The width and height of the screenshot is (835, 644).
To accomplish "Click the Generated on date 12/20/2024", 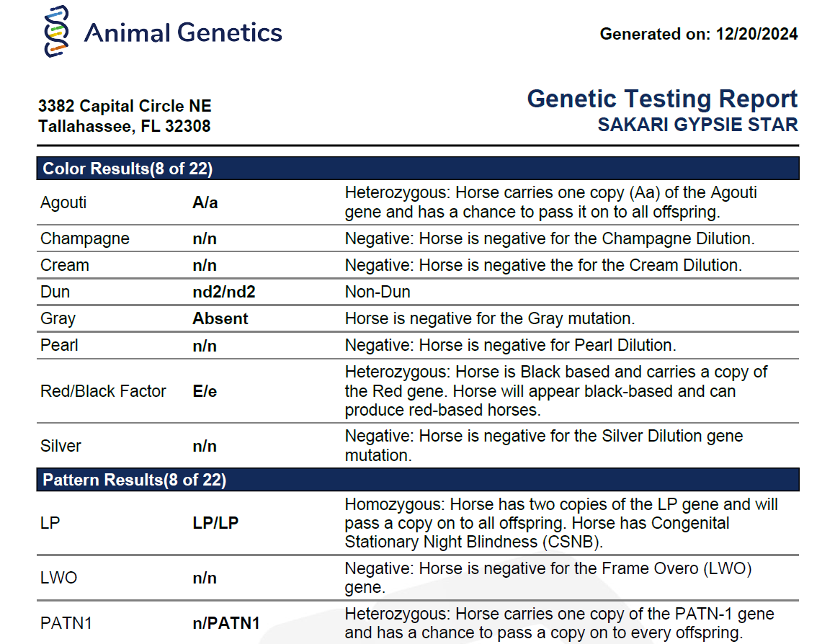I will click(x=756, y=34).
